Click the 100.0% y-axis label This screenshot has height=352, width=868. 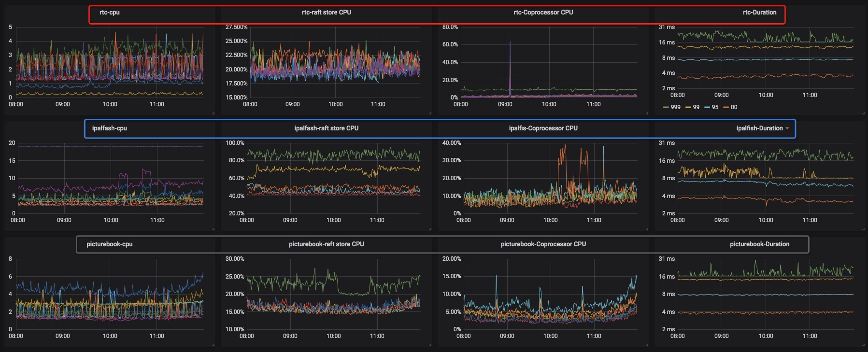[235, 143]
